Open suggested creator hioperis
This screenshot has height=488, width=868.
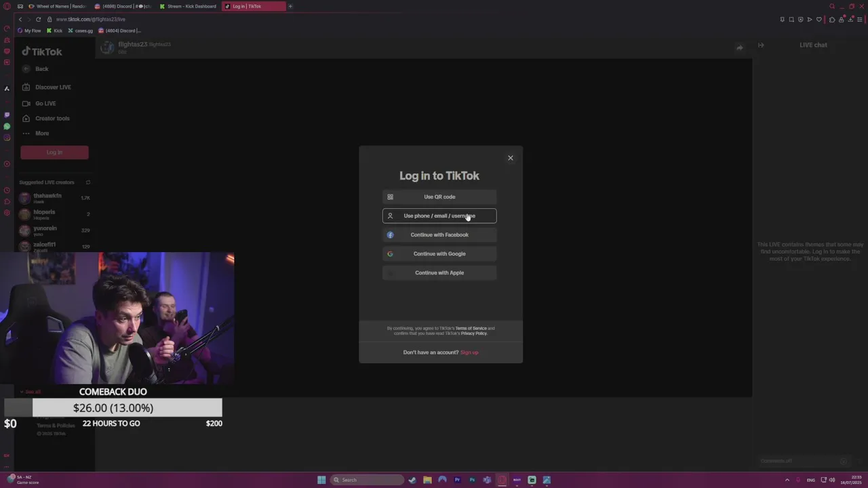point(54,213)
